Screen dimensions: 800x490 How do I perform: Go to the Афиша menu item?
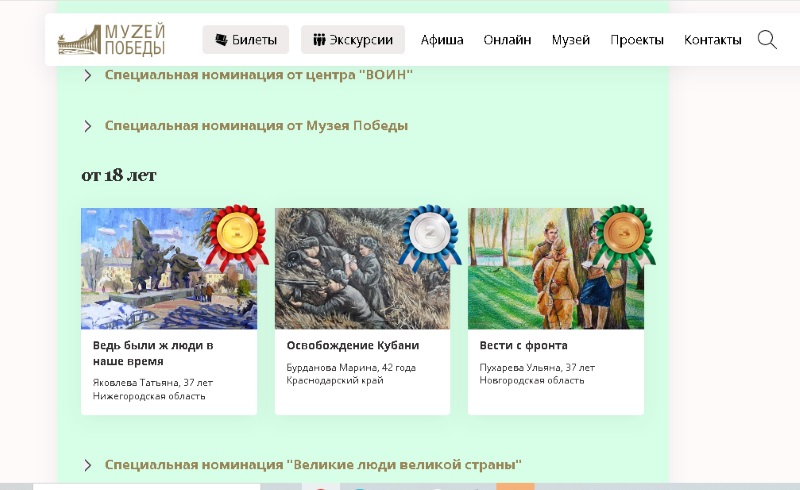442,40
